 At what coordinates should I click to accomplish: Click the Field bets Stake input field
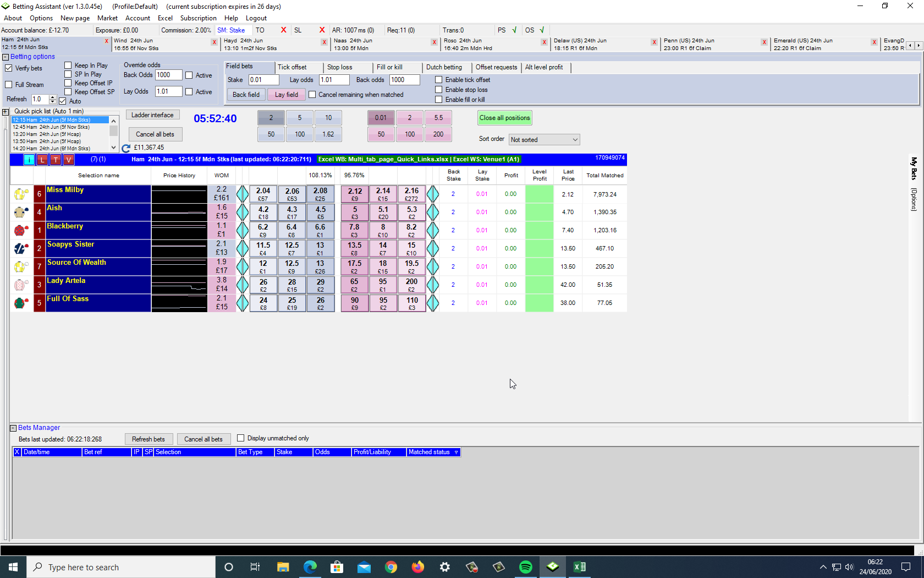coord(263,80)
